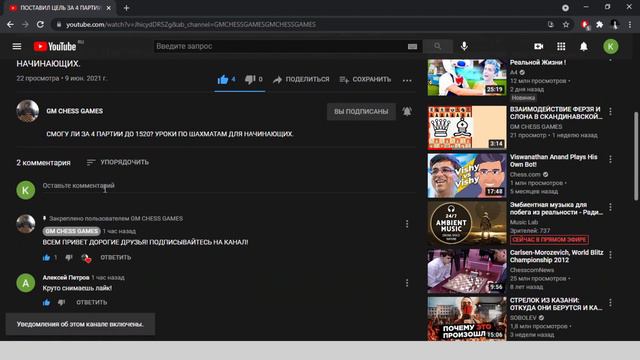Open Carlsen-Morozevich World Blitz Championship 2012 title

pyautogui.click(x=557, y=256)
